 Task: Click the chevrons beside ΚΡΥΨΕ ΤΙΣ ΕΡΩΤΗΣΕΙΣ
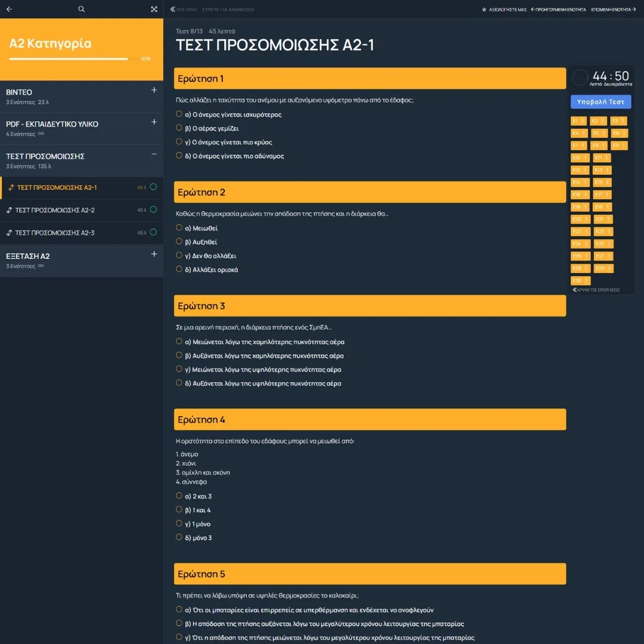[x=575, y=290]
